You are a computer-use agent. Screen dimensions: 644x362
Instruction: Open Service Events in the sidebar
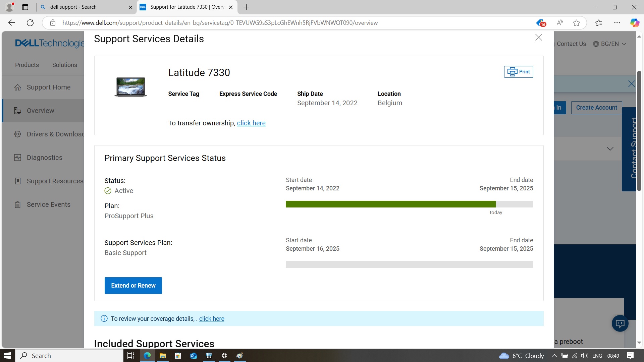[x=43, y=204]
